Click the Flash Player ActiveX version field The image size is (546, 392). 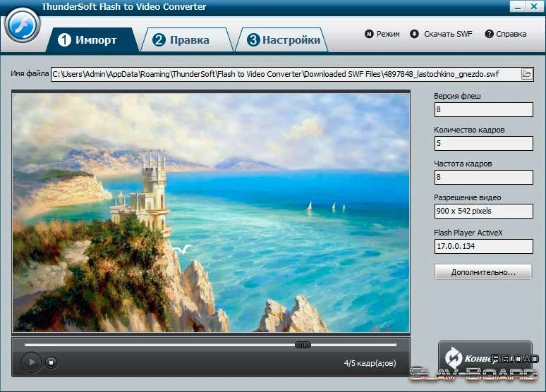click(483, 246)
